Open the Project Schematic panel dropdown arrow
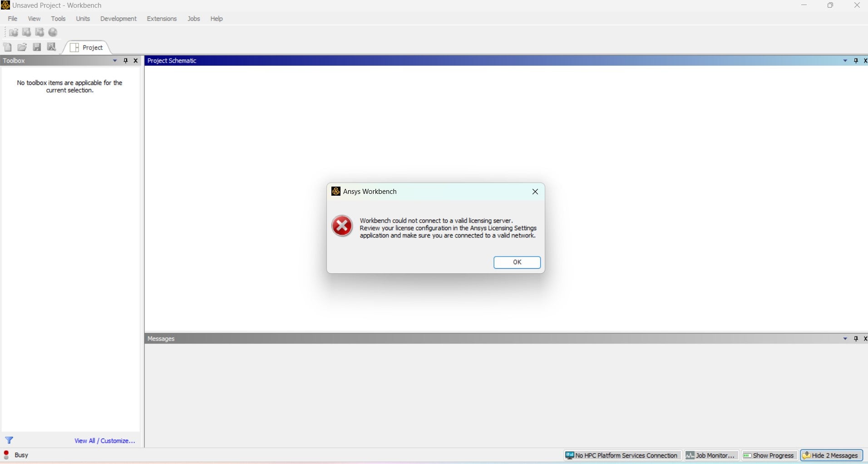This screenshot has height=464, width=868. [x=845, y=61]
